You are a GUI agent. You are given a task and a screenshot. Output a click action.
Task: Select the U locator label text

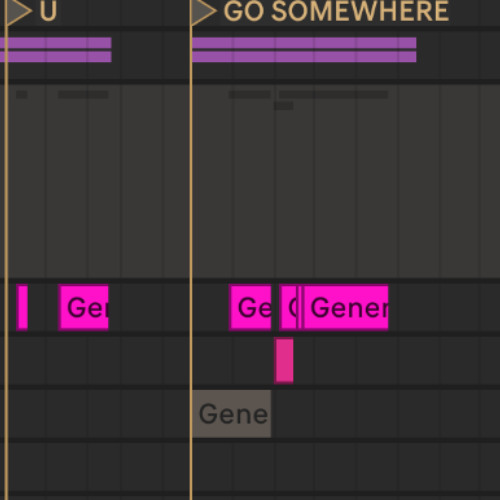point(48,11)
